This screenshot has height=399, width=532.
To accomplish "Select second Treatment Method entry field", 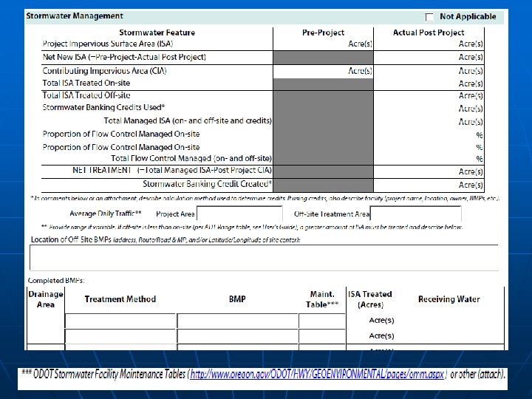I will (x=120, y=336).
